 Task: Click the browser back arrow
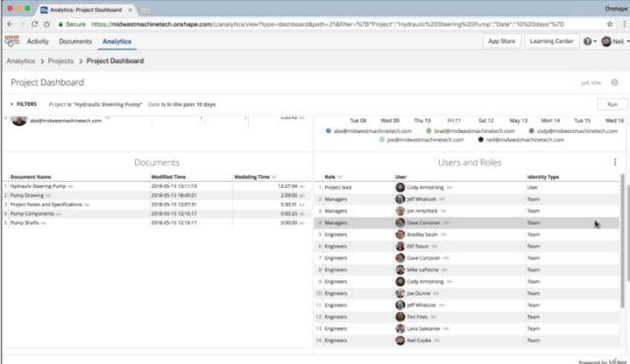[x=10, y=24]
